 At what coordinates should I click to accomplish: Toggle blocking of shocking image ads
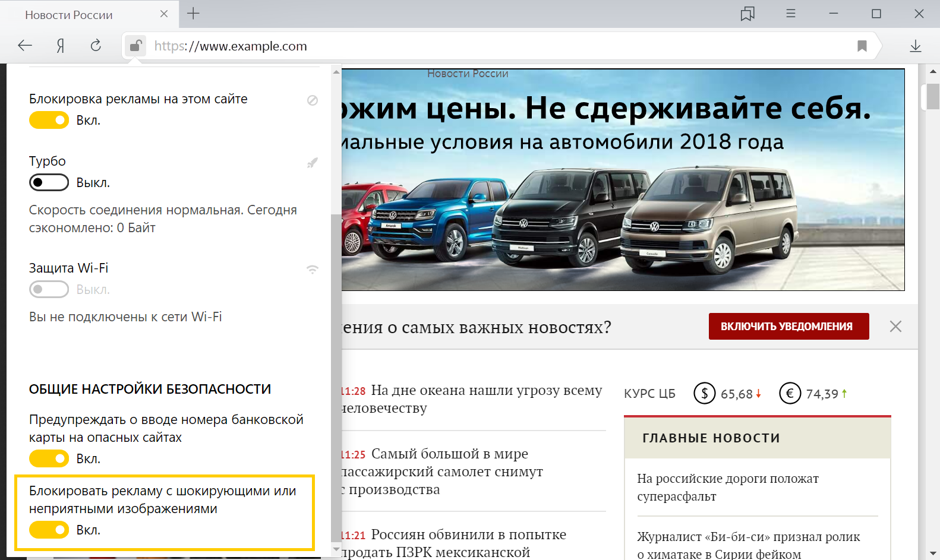coord(49,530)
